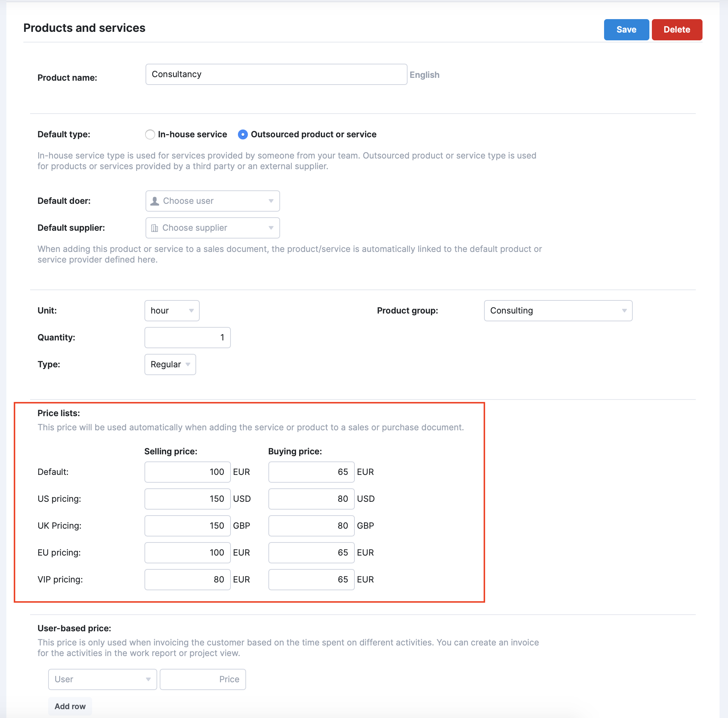Edit the Default selling price field
This screenshot has height=718, width=728.
(187, 472)
